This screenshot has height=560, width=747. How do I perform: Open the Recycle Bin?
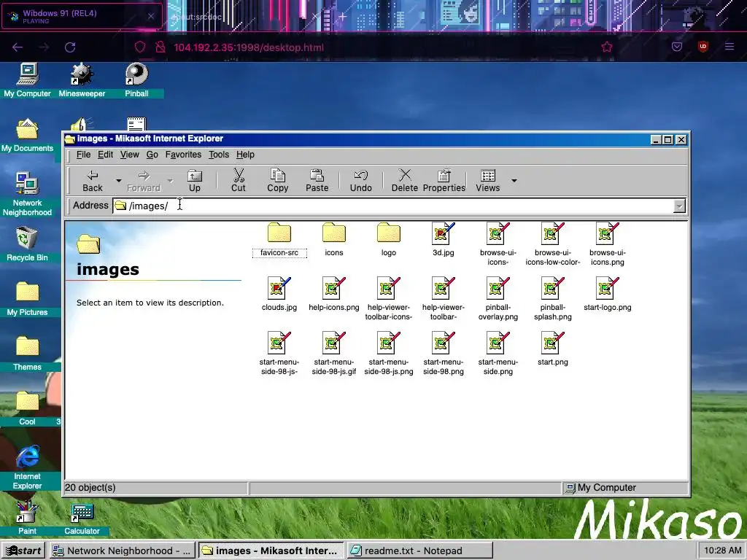27,244
